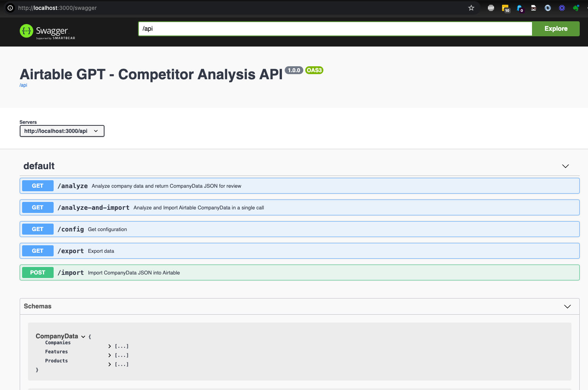The height and width of the screenshot is (390, 588).
Task: Bookmark this page with the star icon
Action: [471, 8]
